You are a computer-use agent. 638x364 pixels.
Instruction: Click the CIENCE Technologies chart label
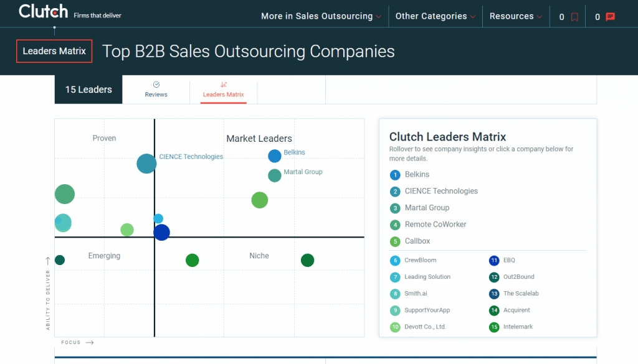click(191, 156)
